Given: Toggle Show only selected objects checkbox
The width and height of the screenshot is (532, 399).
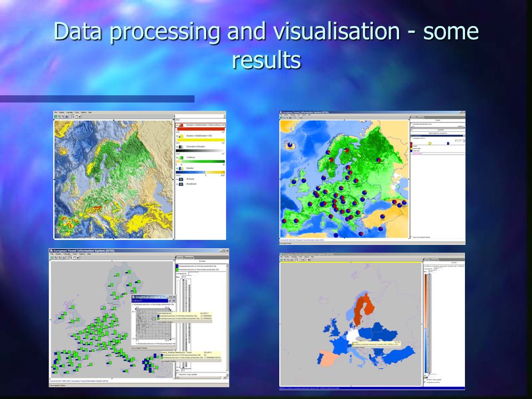Looking at the screenshot, I should [412, 237].
